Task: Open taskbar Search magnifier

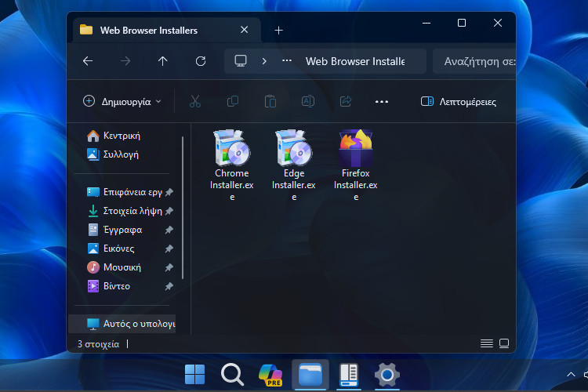Action: (233, 375)
